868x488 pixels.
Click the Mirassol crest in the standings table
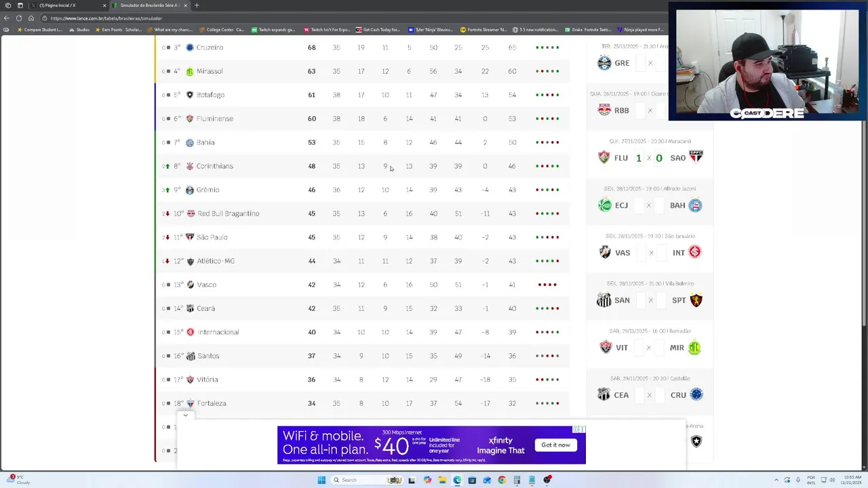(x=190, y=71)
